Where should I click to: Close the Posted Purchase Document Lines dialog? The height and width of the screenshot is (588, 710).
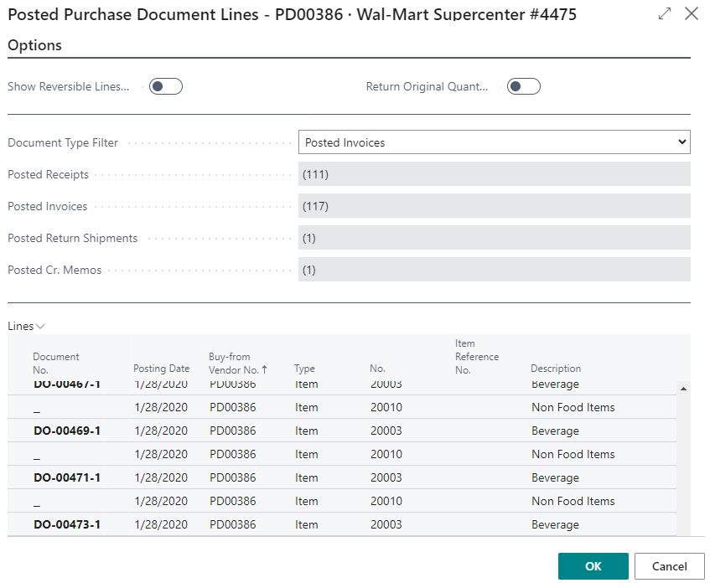692,13
